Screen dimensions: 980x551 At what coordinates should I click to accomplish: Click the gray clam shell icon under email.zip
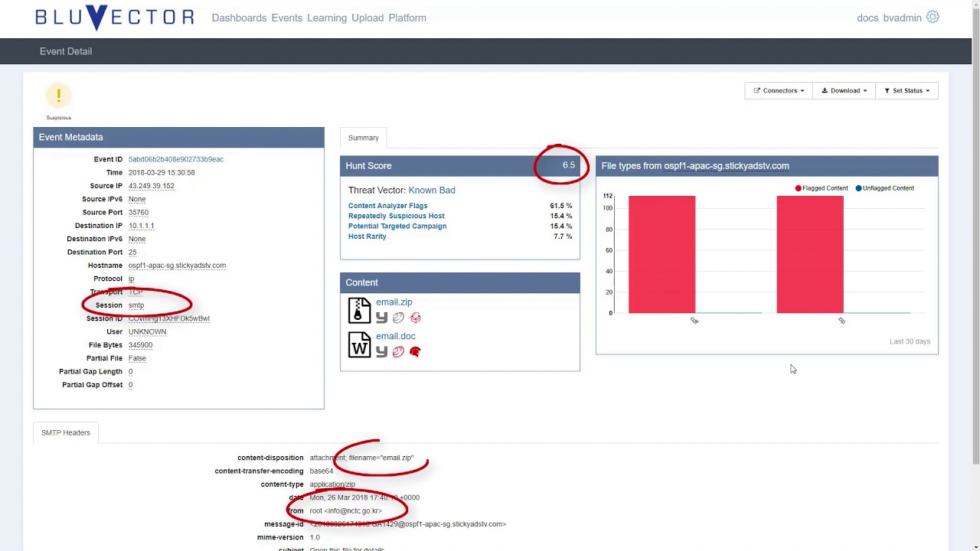click(x=398, y=318)
